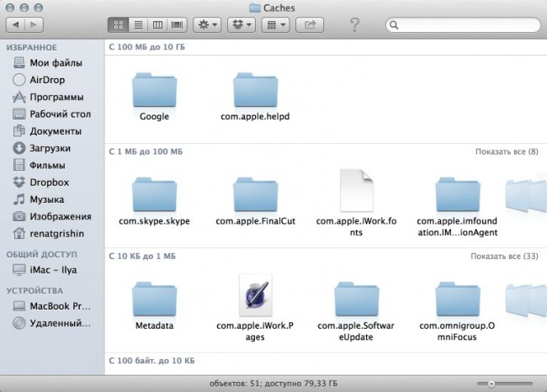Open the Dropbox toolbar dropdown
The height and width of the screenshot is (392, 547).
[x=242, y=25]
